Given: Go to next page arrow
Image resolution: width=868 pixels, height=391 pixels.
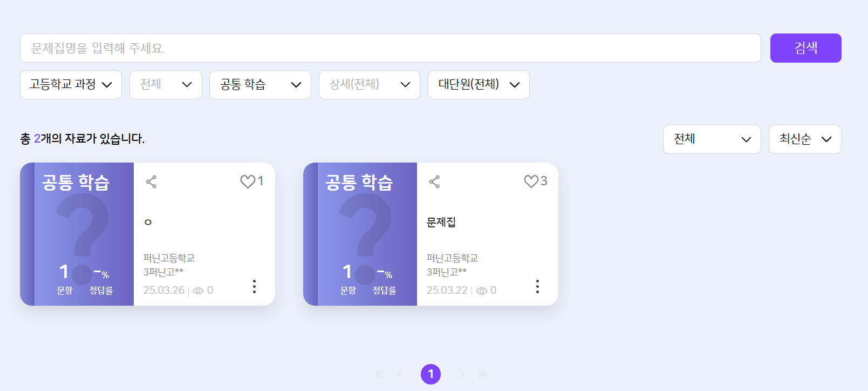Looking at the screenshot, I should point(462,374).
